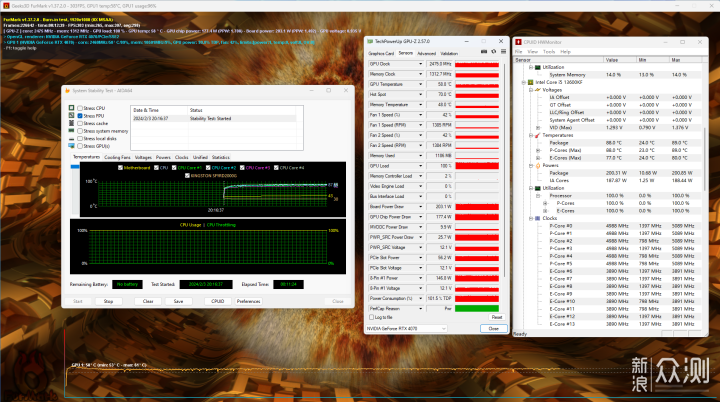The image size is (720, 402).
Task: Enable the Stress local disks checkbox
Action: click(x=80, y=138)
